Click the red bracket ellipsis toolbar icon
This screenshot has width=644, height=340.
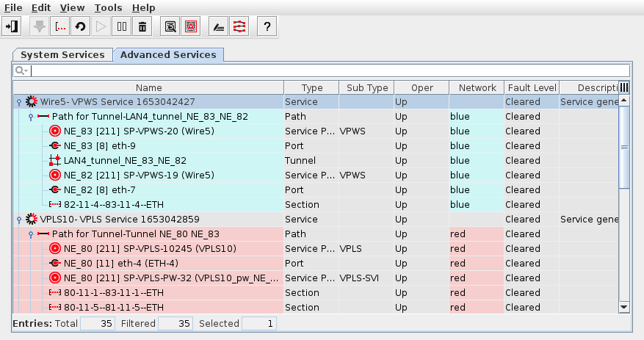pyautogui.click(x=60, y=27)
